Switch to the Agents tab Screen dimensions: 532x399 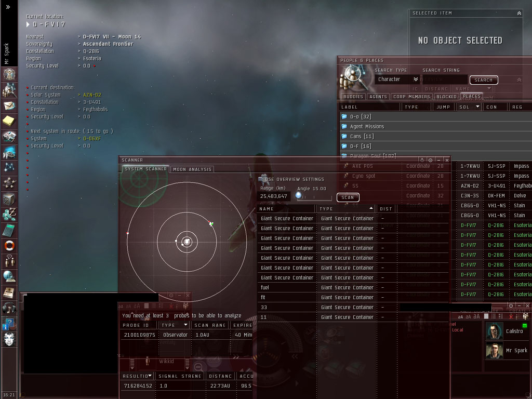click(378, 97)
